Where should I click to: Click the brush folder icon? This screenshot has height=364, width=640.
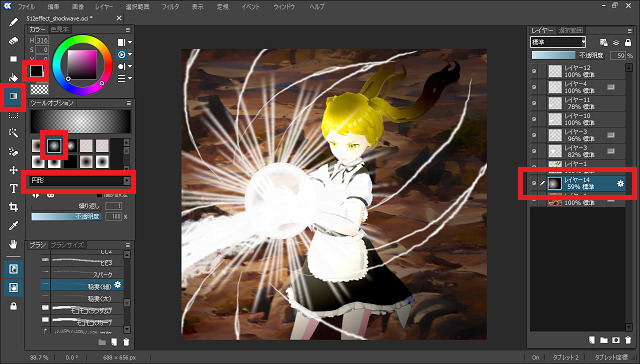tap(102, 342)
